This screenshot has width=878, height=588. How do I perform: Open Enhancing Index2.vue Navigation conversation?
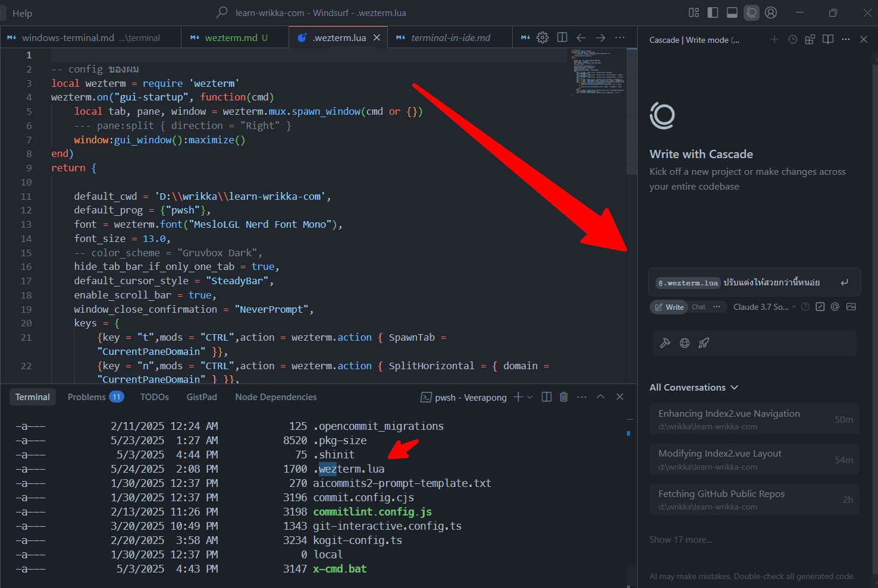pyautogui.click(x=754, y=419)
